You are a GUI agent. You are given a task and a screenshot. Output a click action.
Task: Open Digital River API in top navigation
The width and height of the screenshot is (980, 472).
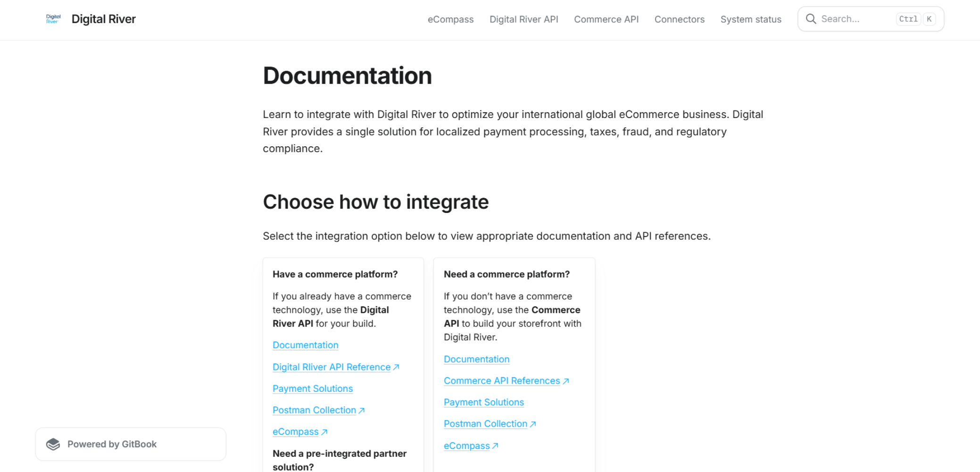pos(523,19)
